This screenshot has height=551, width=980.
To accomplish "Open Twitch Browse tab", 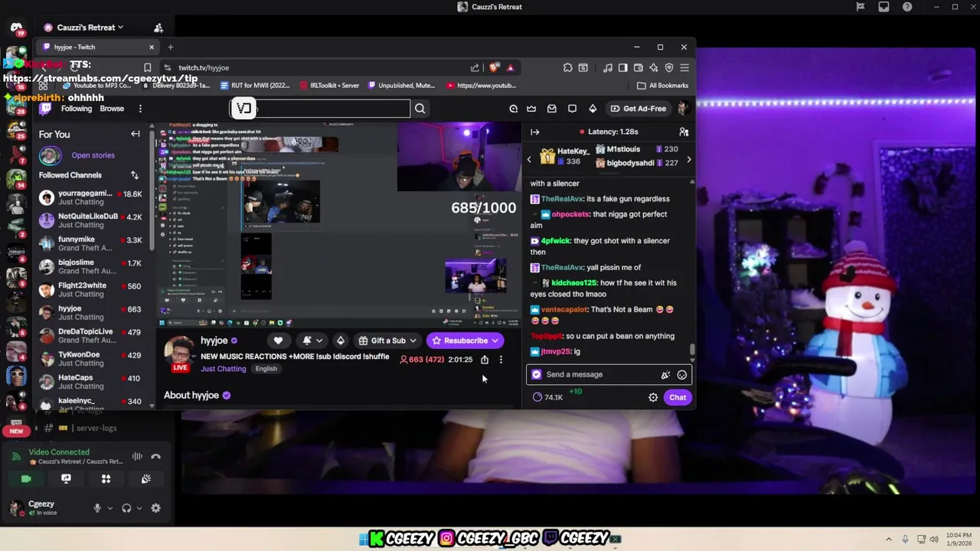I will coord(112,109).
